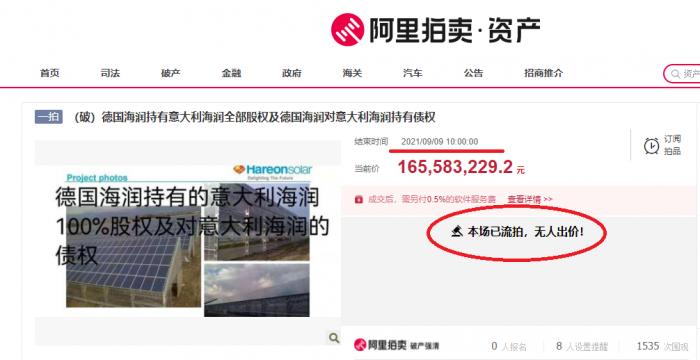The image size is (700, 360).
Task: Open the 金融 navigation tab
Action: pyautogui.click(x=231, y=73)
